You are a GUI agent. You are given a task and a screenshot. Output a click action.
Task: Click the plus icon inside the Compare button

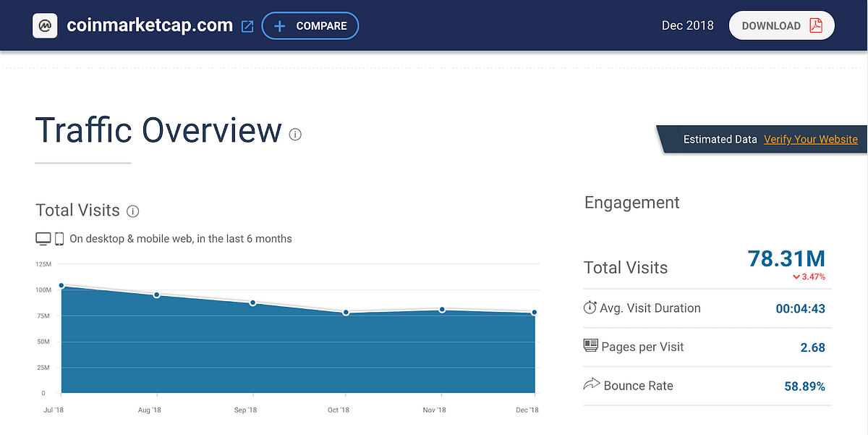280,25
